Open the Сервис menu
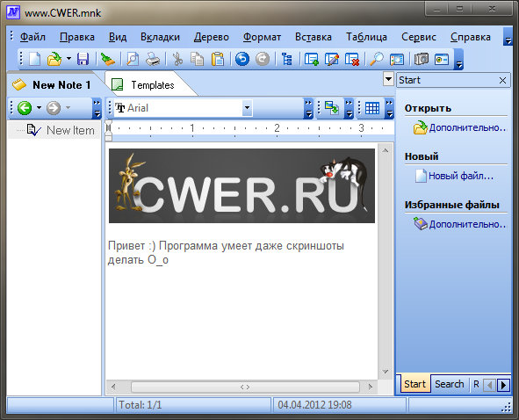Screen dimensions: 519x420 pos(419,37)
